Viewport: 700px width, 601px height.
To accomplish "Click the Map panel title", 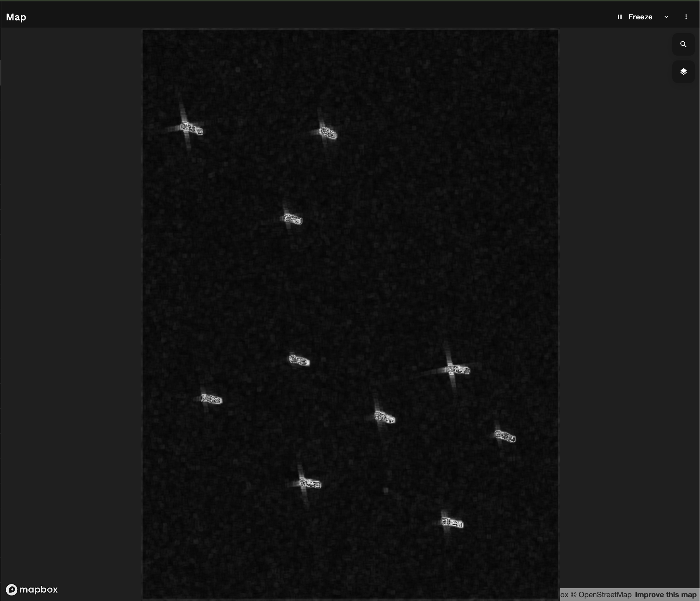I will [x=16, y=17].
